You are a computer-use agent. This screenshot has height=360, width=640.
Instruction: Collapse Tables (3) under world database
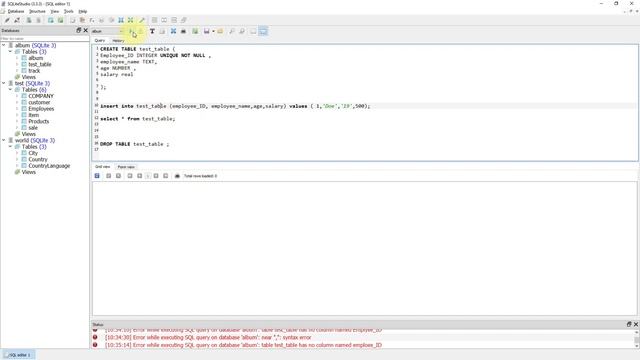(10, 147)
